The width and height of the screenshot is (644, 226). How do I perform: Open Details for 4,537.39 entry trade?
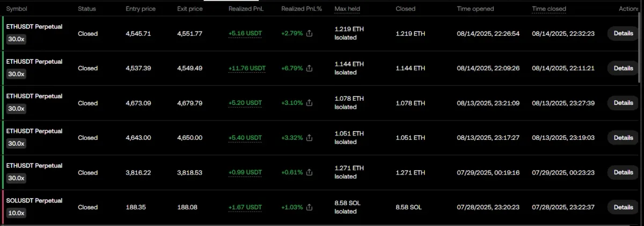pyautogui.click(x=623, y=68)
